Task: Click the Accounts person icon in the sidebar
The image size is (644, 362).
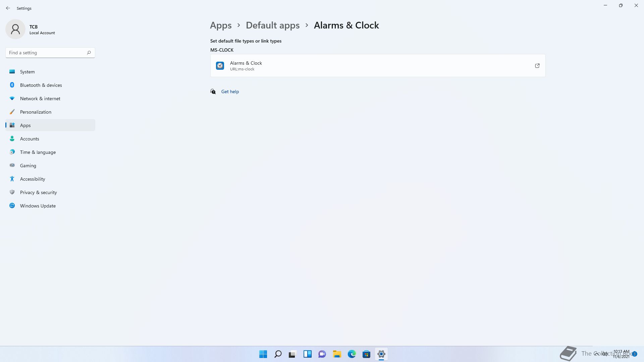Action: pos(12,138)
